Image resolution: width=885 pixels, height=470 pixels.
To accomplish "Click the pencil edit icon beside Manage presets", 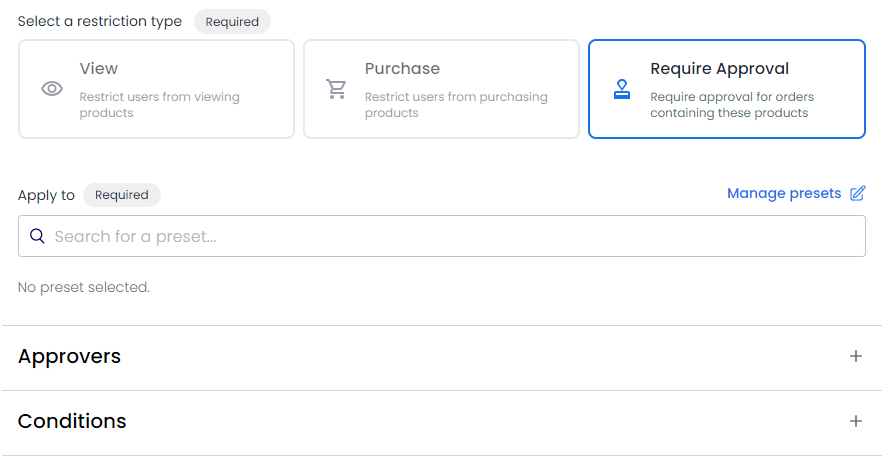I will pos(857,194).
